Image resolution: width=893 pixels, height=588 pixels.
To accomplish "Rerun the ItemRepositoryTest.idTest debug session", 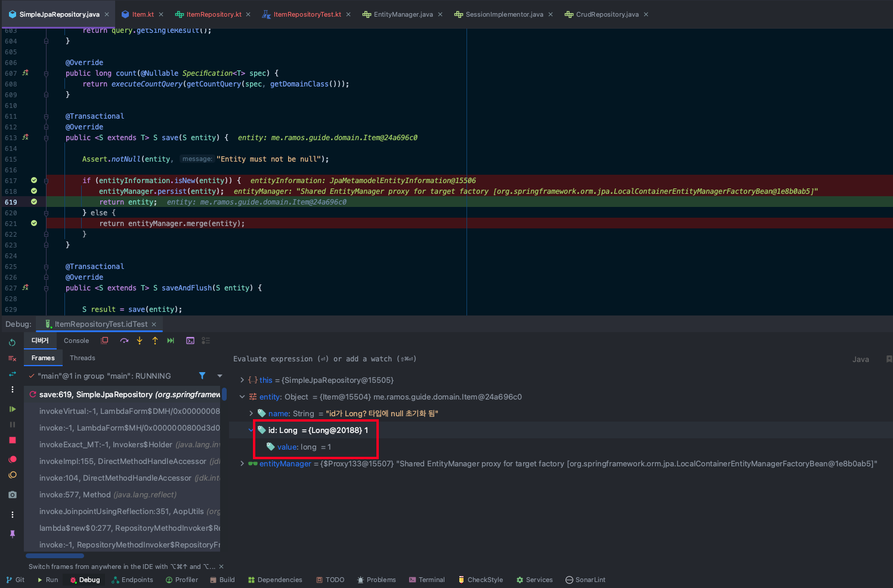I will (12, 342).
